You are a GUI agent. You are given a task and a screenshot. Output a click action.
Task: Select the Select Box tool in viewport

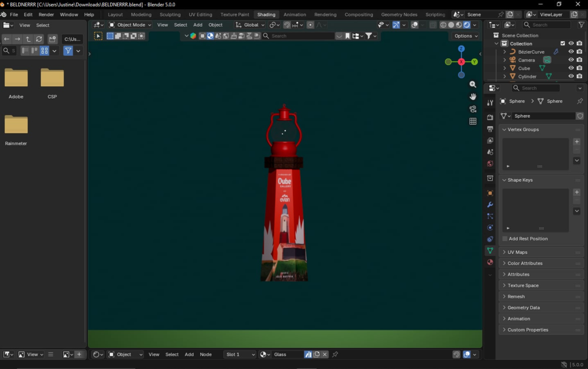[98, 36]
